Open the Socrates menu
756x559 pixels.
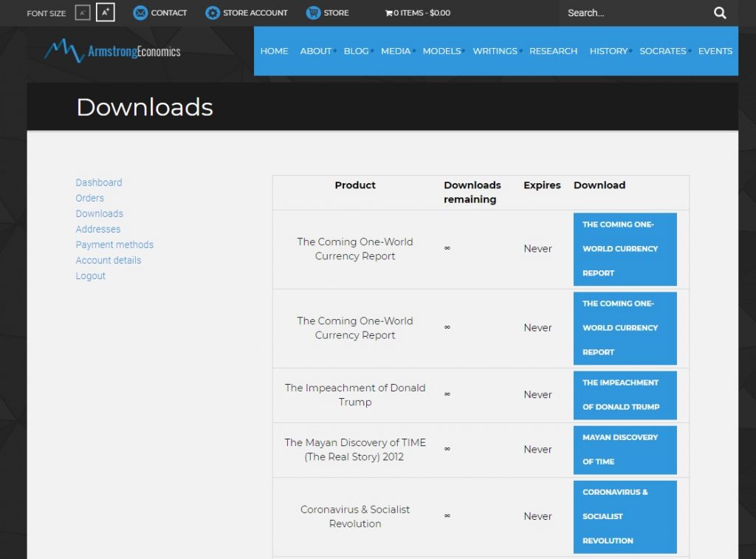pyautogui.click(x=663, y=51)
